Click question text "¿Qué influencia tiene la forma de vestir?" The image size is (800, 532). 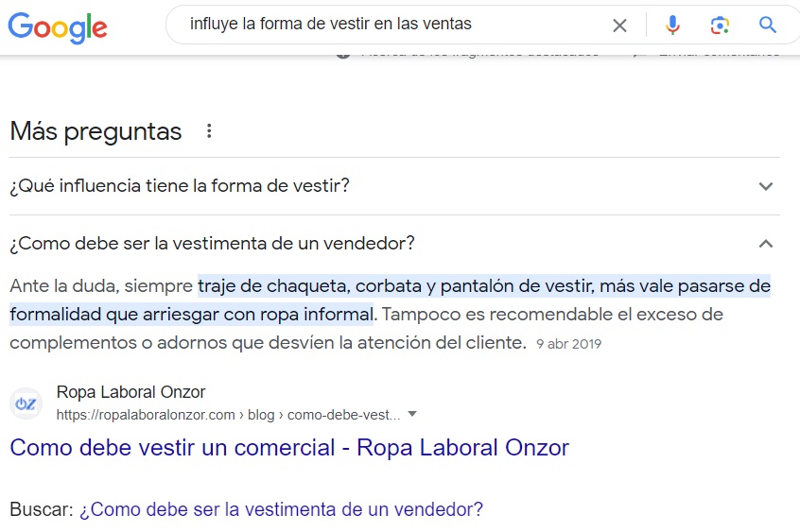(x=180, y=185)
